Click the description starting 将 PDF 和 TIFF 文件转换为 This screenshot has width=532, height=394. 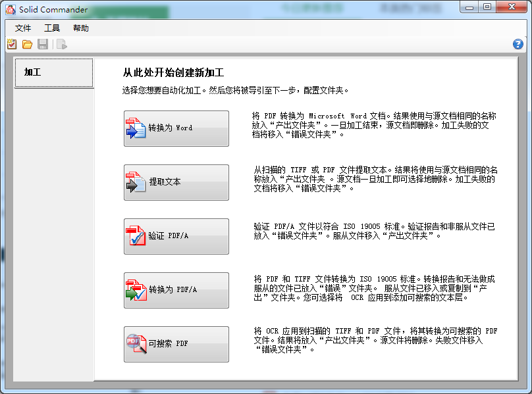[x=374, y=288]
